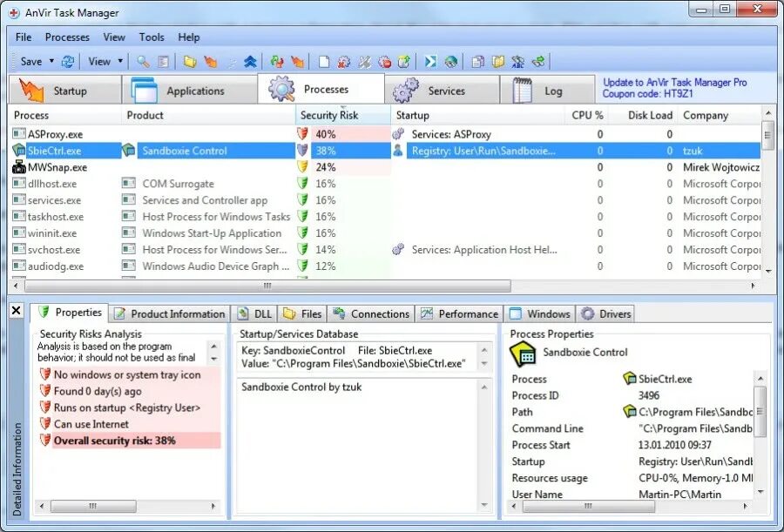Viewport: 784px width, 532px height.
Task: Open the Tools menu
Action: tap(152, 37)
